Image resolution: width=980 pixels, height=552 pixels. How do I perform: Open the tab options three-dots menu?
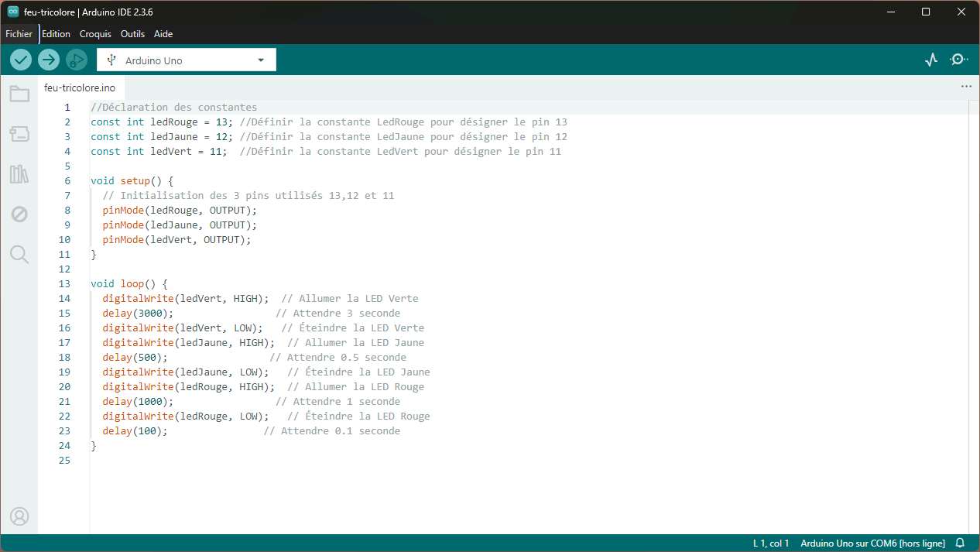pos(966,87)
